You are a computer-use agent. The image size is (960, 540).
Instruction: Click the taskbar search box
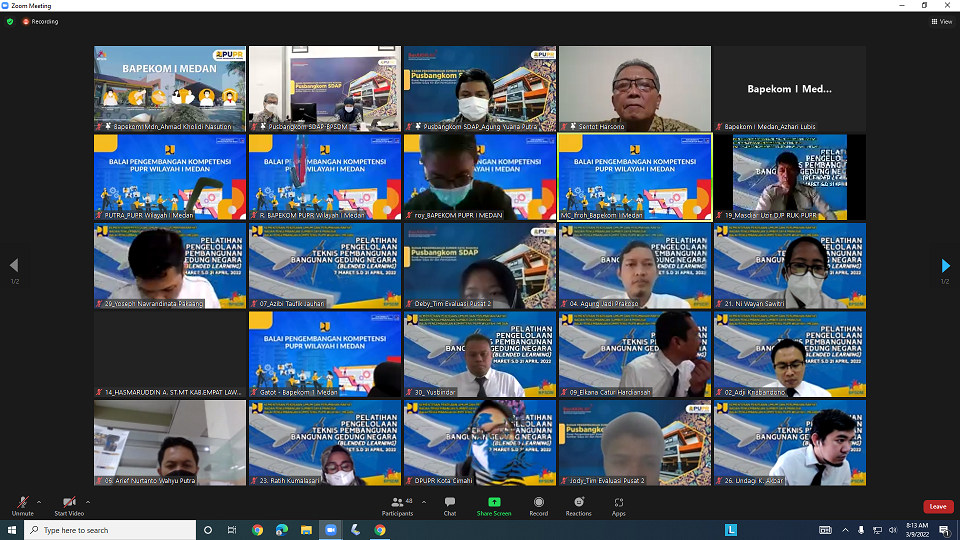click(x=110, y=530)
